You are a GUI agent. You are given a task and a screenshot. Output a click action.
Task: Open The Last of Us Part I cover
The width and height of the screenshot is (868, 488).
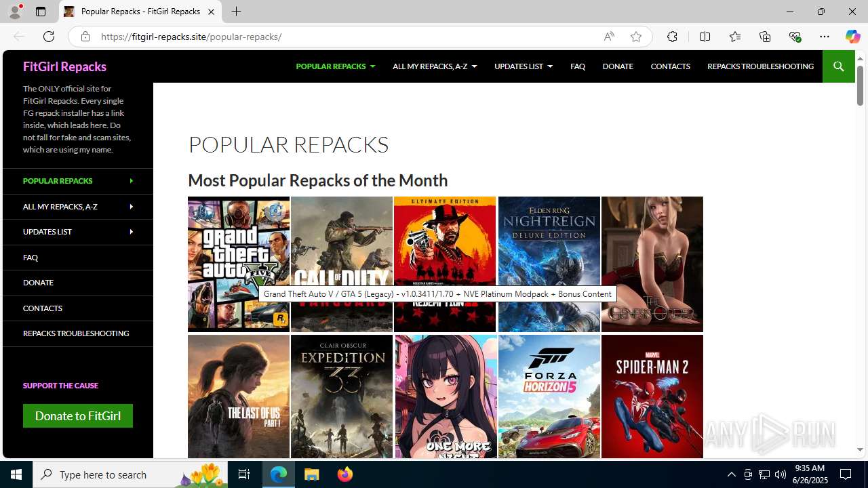(x=239, y=396)
